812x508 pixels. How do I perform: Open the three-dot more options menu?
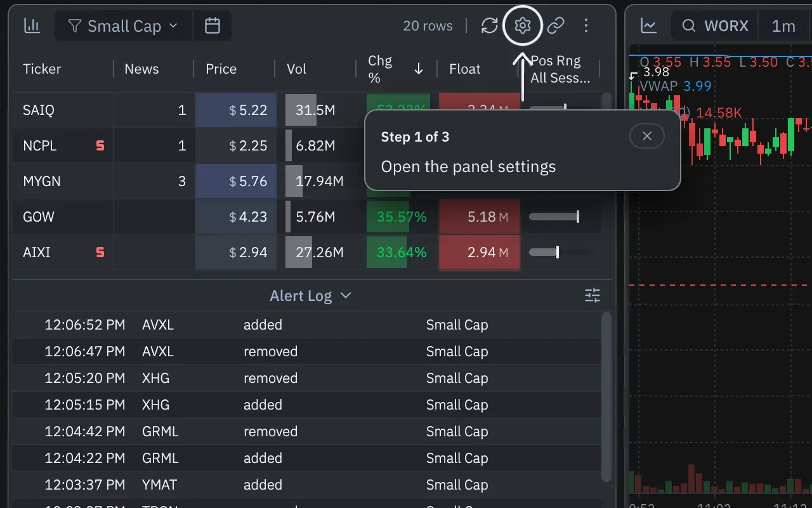(x=586, y=25)
